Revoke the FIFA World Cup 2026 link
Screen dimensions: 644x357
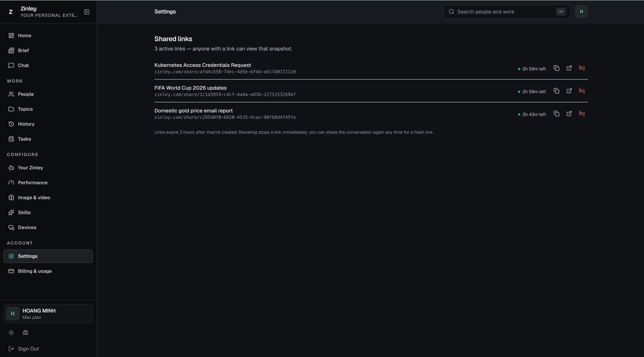[x=582, y=91]
